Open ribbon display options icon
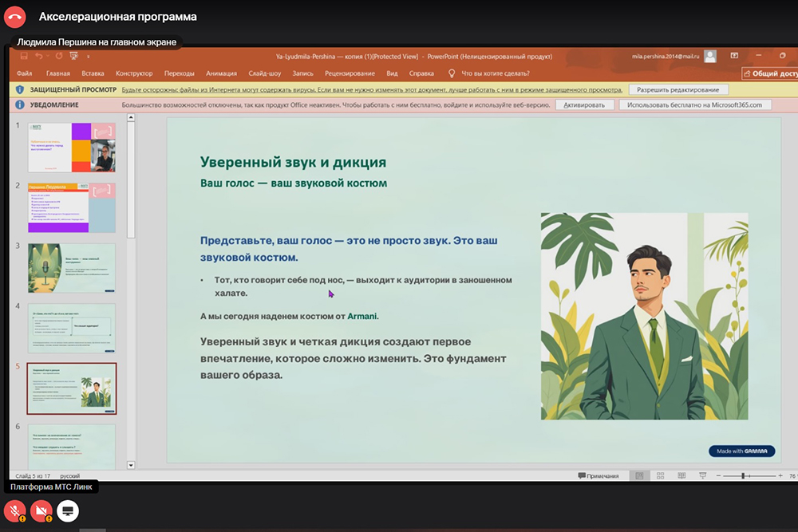 734,56
